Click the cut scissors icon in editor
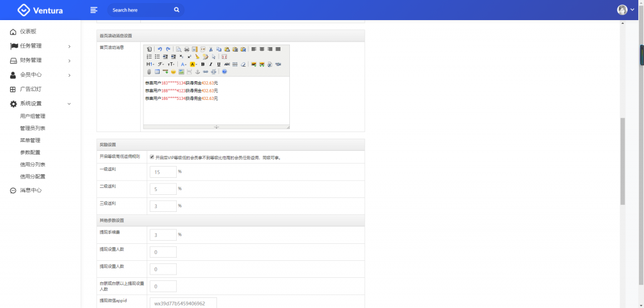Screen dimensions: 644x308 [211, 49]
